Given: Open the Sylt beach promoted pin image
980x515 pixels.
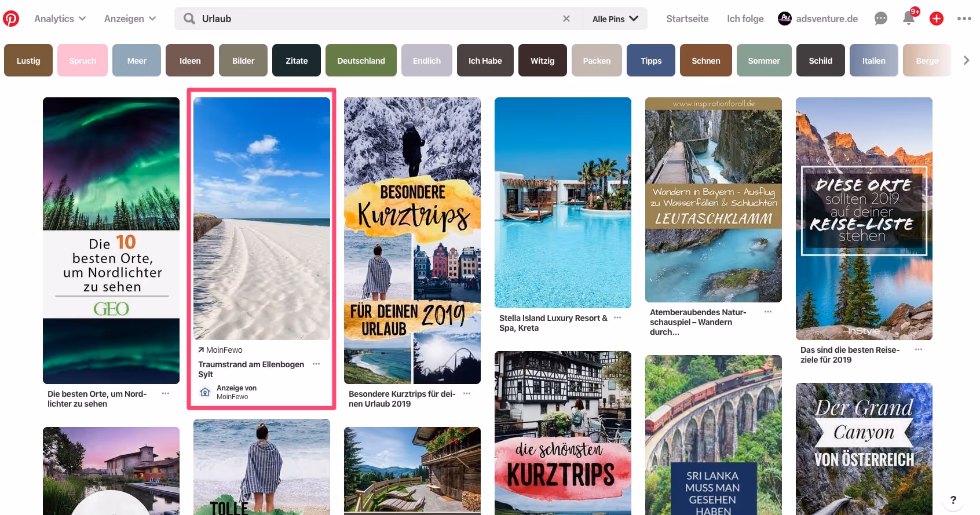Looking at the screenshot, I should click(262, 218).
